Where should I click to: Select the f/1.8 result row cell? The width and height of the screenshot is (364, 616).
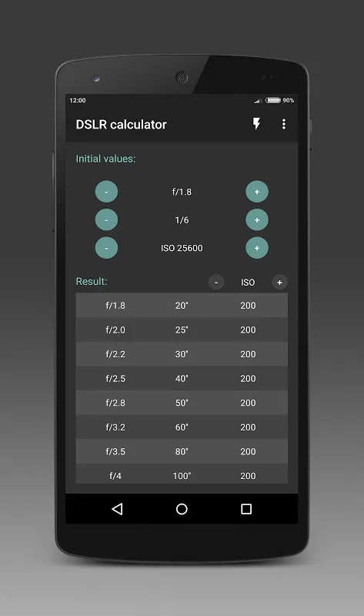115,305
